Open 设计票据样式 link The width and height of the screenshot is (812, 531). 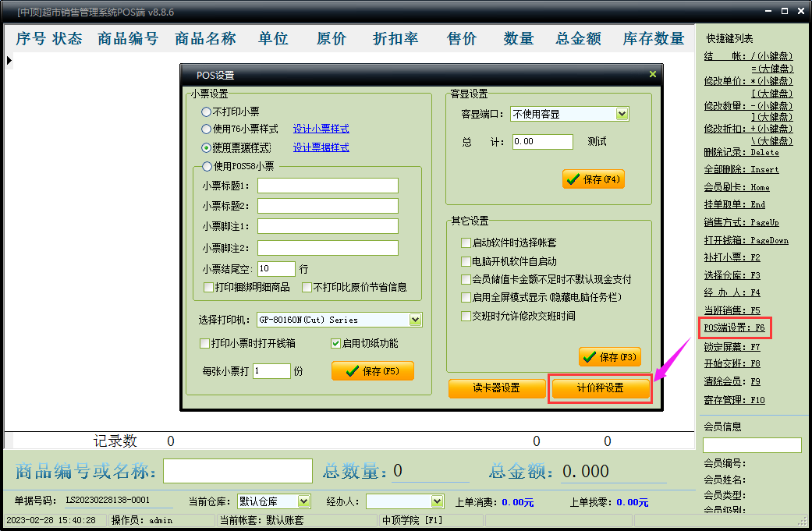(x=321, y=147)
